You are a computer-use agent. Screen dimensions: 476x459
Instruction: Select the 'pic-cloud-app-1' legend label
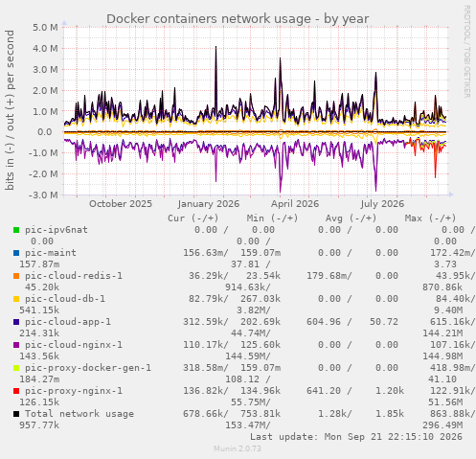(x=68, y=322)
